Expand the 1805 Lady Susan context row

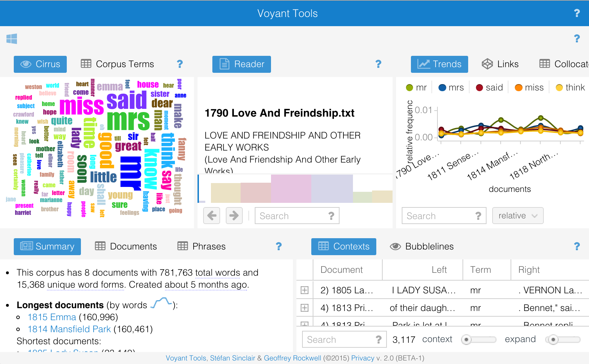(304, 290)
